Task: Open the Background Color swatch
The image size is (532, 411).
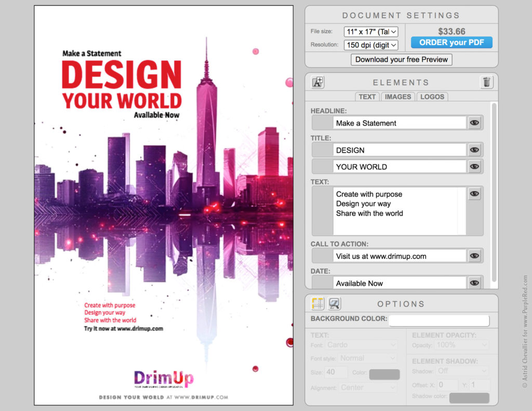Action: [439, 321]
